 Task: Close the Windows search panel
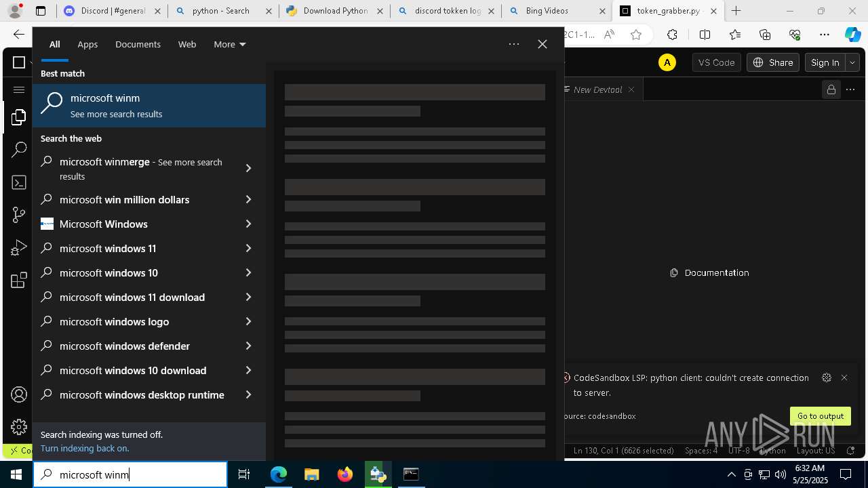point(542,44)
